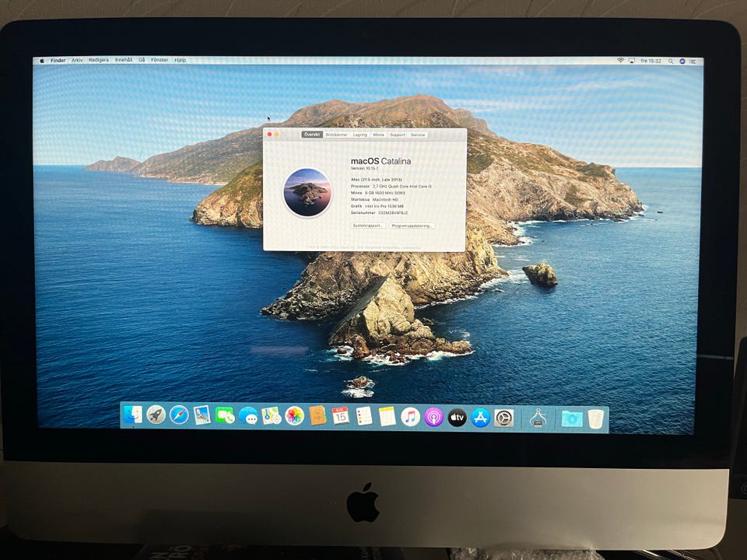Viewport: 747px width, 560px height.
Task: Open the Trash in the Dock
Action: point(596,418)
